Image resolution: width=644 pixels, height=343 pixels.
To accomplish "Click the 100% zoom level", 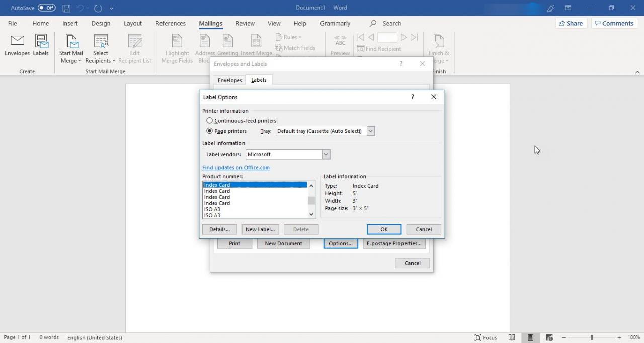I will [x=633, y=337].
